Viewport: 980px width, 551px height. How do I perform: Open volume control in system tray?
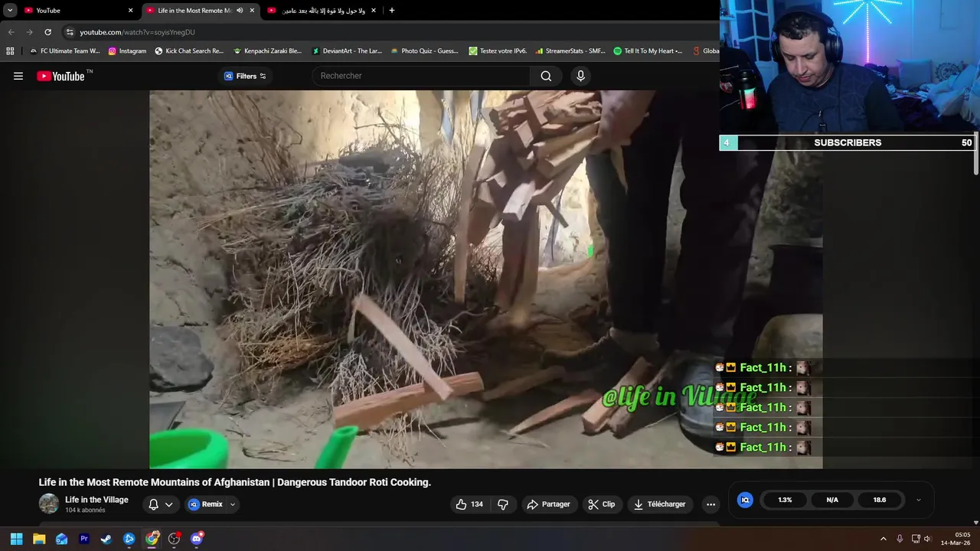927,539
